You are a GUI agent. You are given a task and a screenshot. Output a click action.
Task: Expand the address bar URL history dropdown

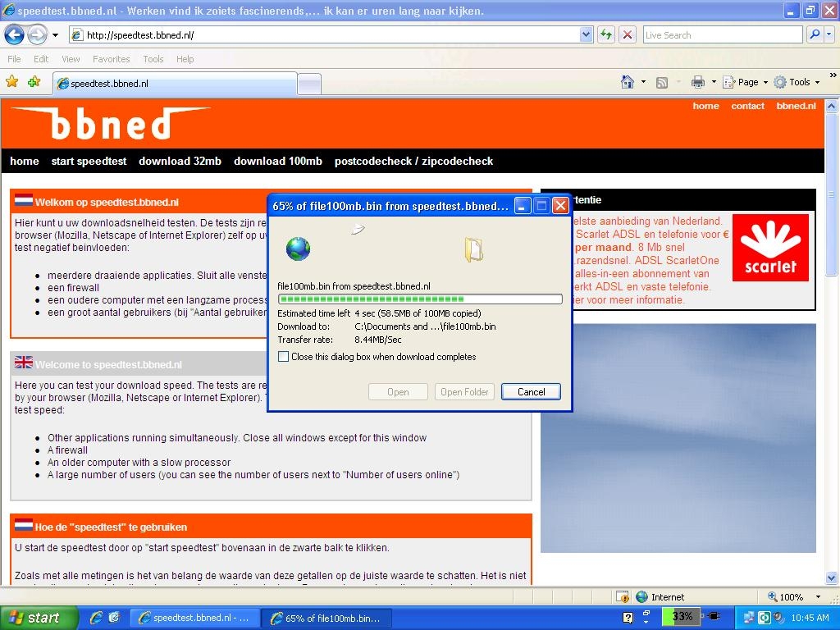[x=586, y=35]
